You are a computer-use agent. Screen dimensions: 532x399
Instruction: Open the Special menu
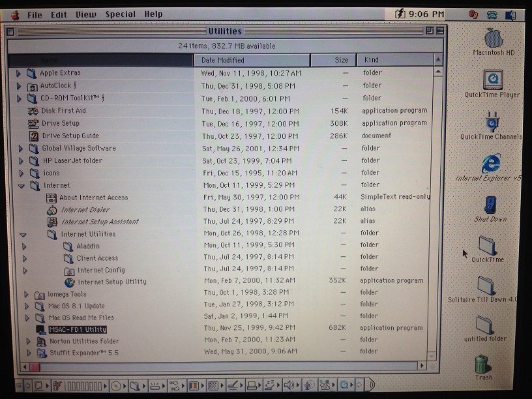120,14
